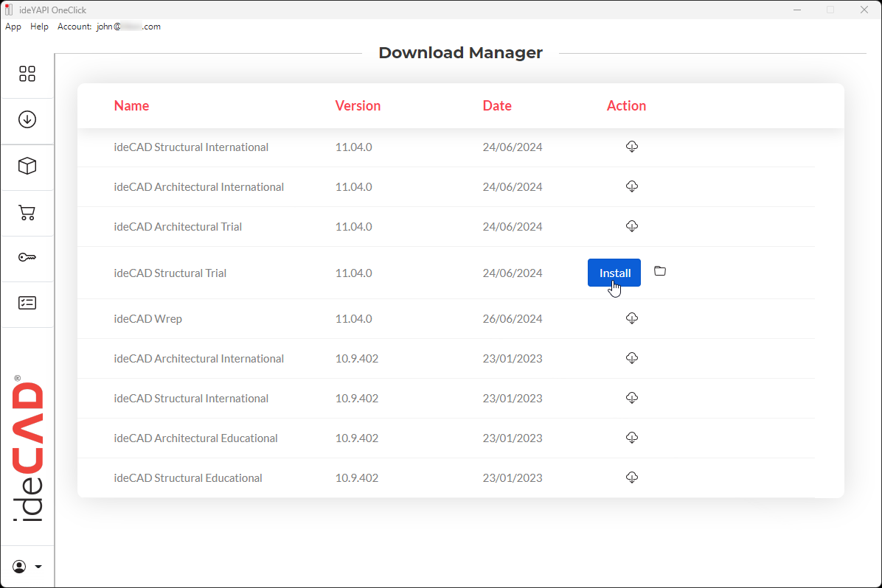Click the Name column header
This screenshot has height=588, width=882.
pyautogui.click(x=131, y=105)
